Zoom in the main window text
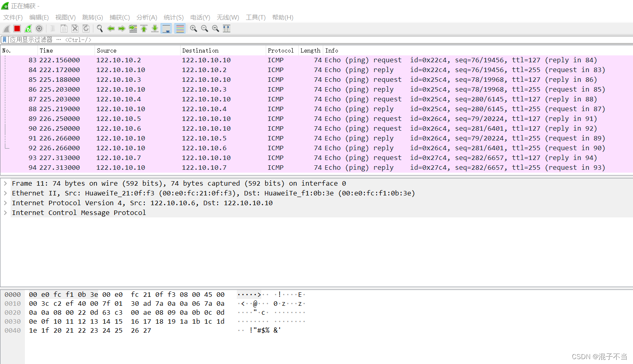This screenshot has width=633, height=364. [194, 29]
